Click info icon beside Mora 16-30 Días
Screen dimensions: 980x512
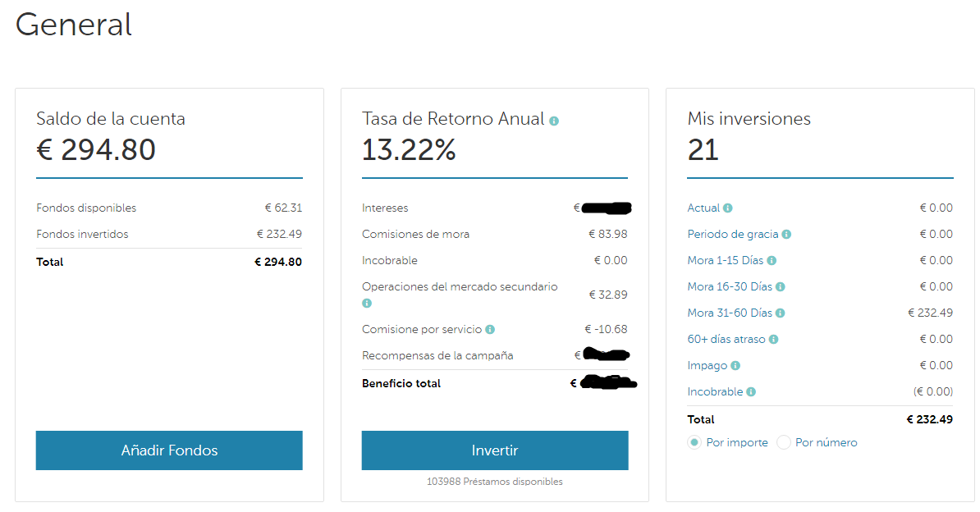click(x=781, y=287)
